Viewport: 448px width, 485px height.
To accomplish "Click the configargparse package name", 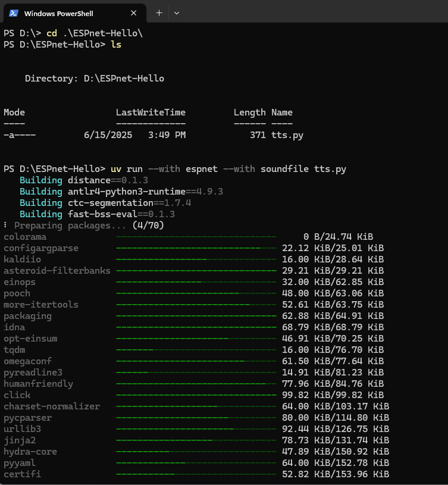I will pos(41,248).
